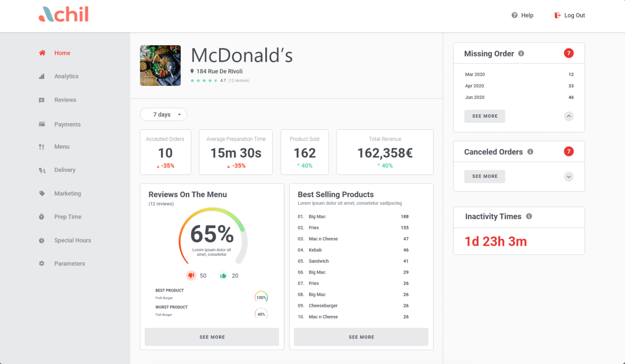The height and width of the screenshot is (364, 625).
Task: Click the Analytics bar chart icon
Action: coord(42,76)
